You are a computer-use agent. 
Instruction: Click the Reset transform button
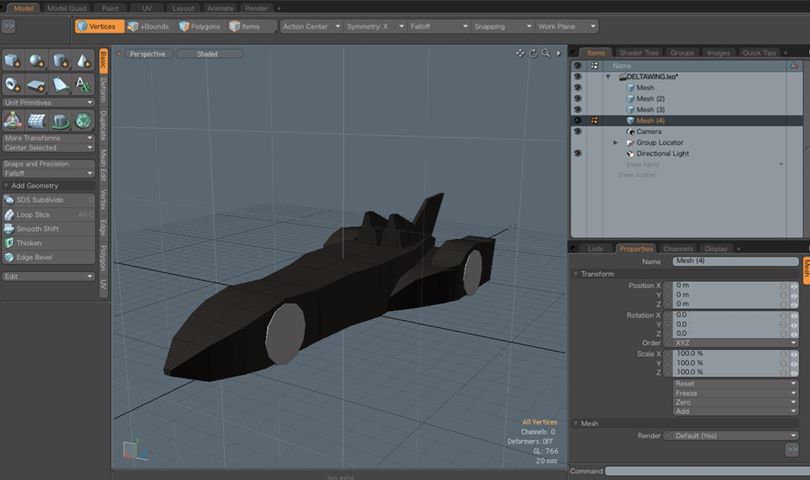[736, 383]
